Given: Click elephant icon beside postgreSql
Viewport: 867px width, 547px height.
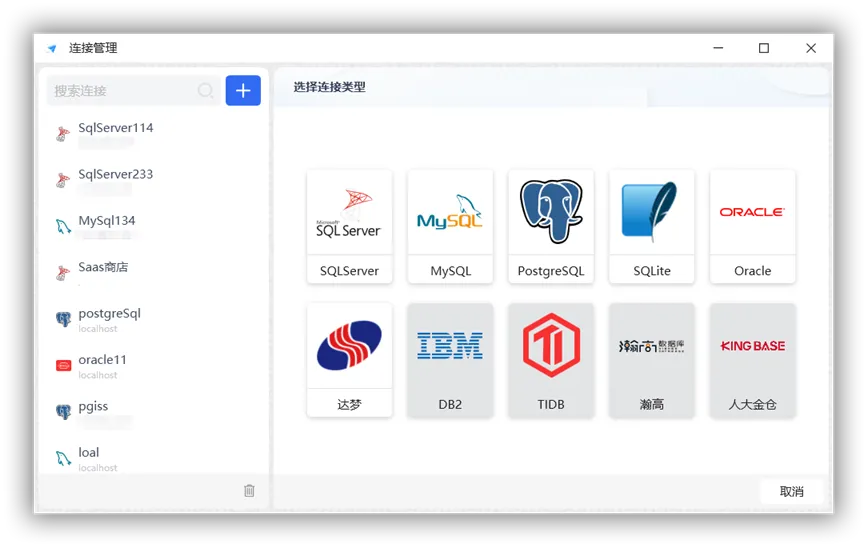Looking at the screenshot, I should point(64,319).
